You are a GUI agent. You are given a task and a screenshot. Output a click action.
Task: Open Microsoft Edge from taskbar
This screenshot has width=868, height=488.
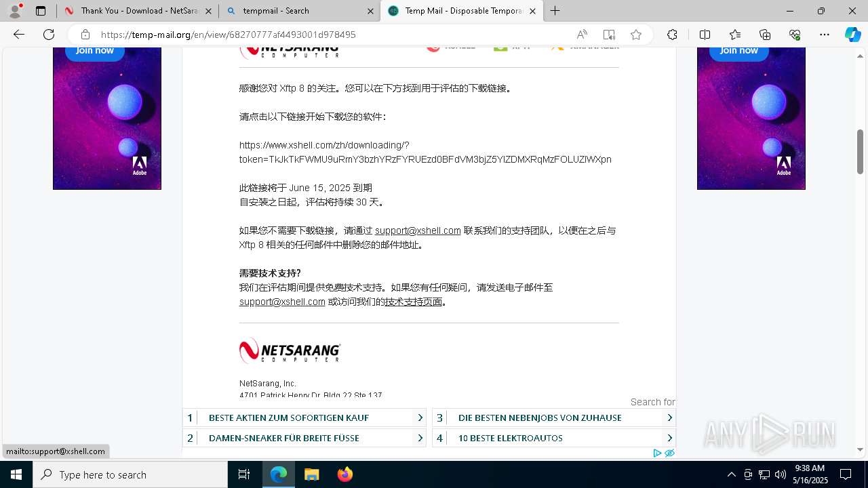click(279, 474)
